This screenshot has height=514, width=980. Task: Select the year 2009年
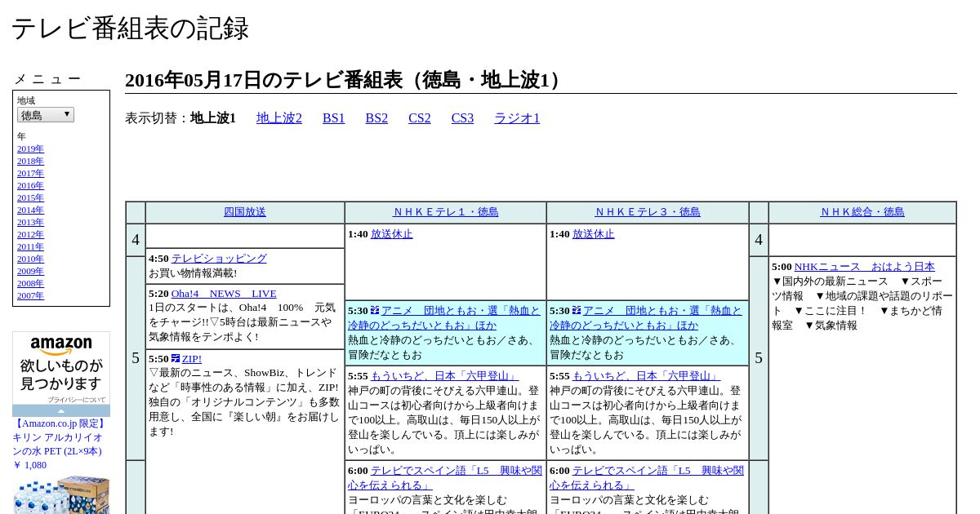coord(30,272)
